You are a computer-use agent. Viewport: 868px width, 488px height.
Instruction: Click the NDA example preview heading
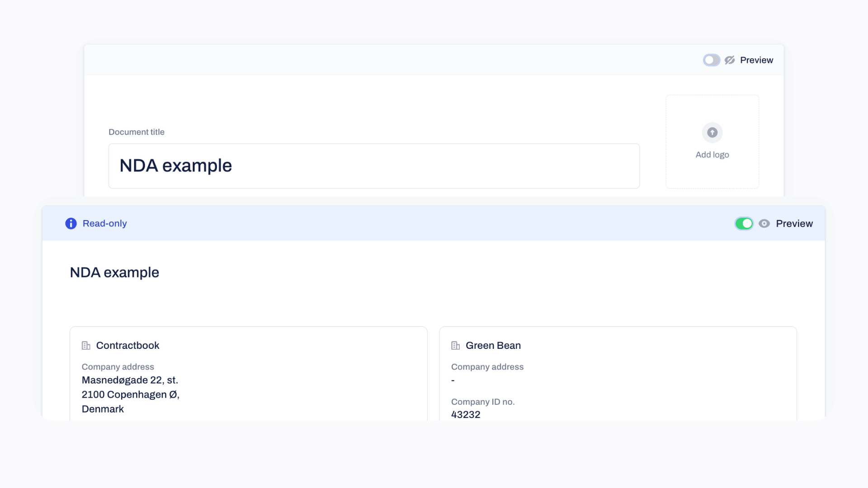pos(114,272)
